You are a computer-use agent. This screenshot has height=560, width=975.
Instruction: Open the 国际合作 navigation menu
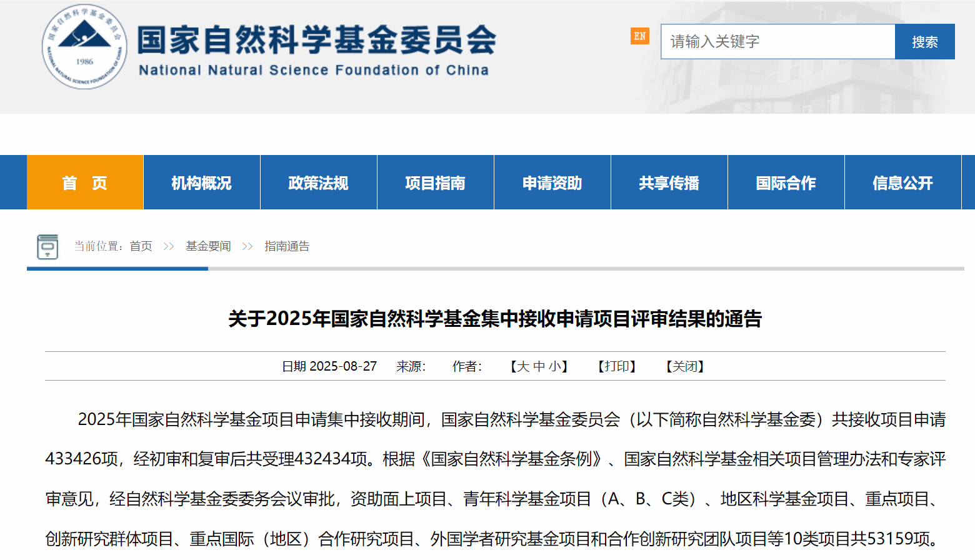click(x=786, y=182)
